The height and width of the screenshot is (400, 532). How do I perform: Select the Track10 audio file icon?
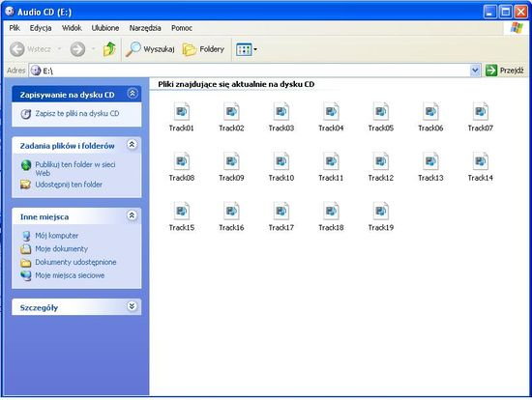tap(281, 161)
